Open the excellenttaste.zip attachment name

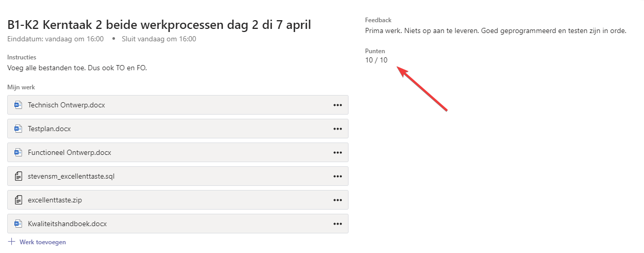(55, 200)
